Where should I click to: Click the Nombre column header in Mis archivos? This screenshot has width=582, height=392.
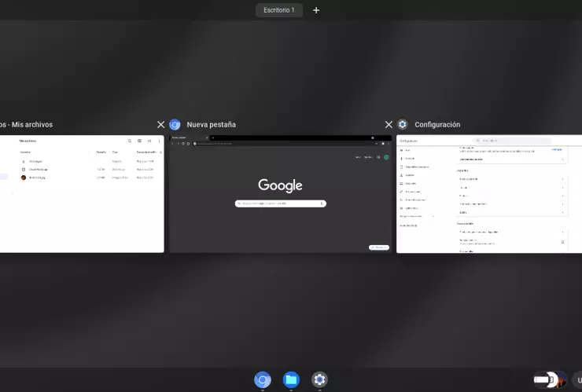click(25, 152)
